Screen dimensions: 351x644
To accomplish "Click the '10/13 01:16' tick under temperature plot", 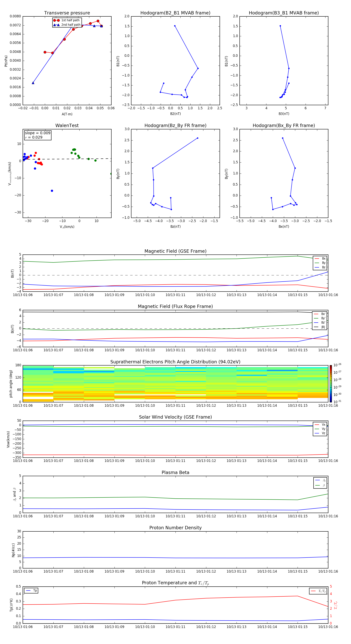I will click(328, 627).
